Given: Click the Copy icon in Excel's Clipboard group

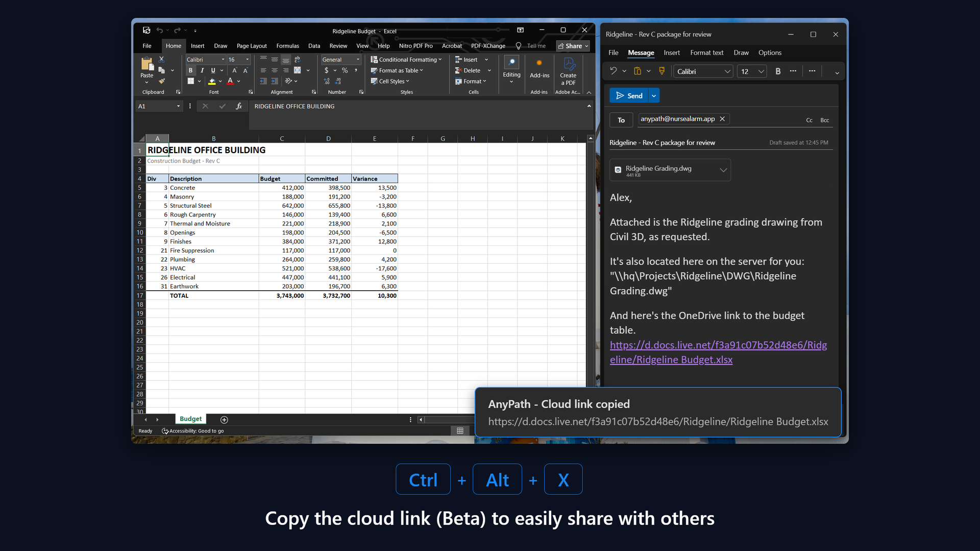Looking at the screenshot, I should tap(161, 70).
